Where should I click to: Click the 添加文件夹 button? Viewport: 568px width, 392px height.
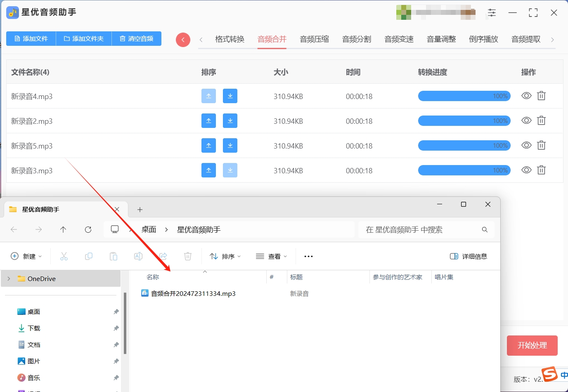[84, 38]
